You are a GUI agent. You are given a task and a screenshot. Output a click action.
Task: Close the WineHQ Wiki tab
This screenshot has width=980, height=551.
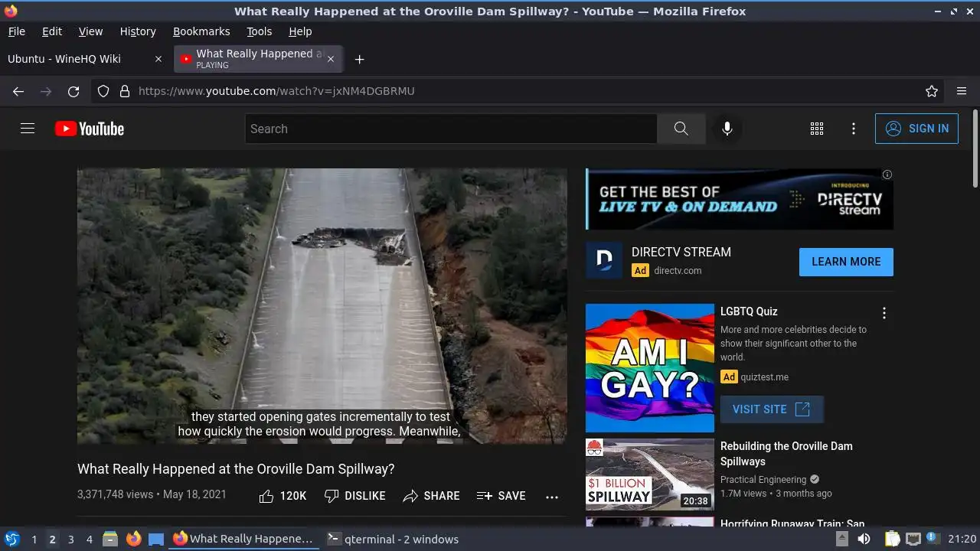click(x=158, y=59)
